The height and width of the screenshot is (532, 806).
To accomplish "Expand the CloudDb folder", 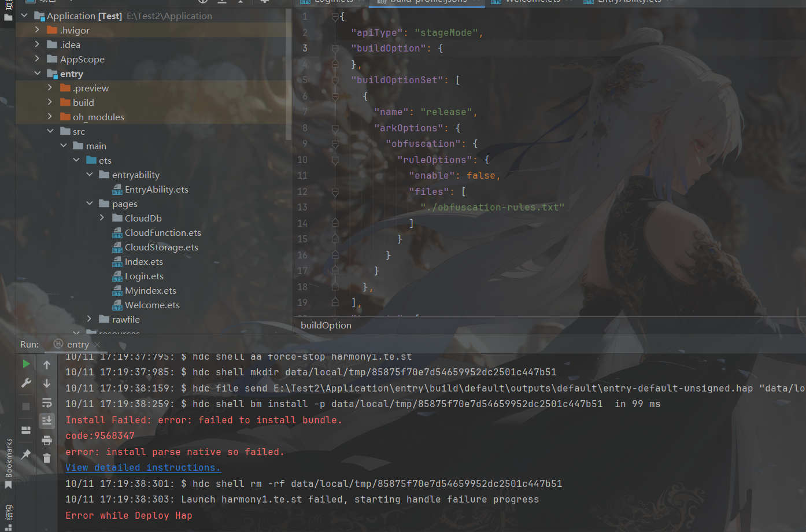I will pos(102,218).
